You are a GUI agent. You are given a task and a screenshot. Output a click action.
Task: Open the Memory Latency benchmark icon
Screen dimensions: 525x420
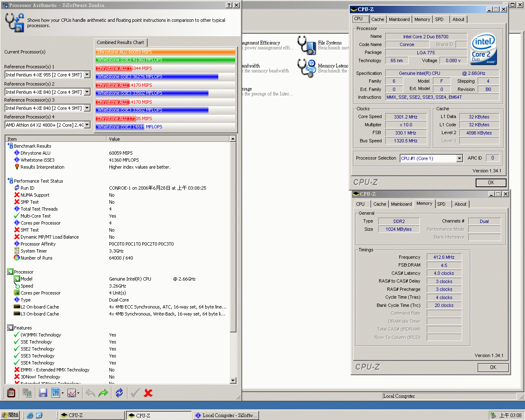306,68
